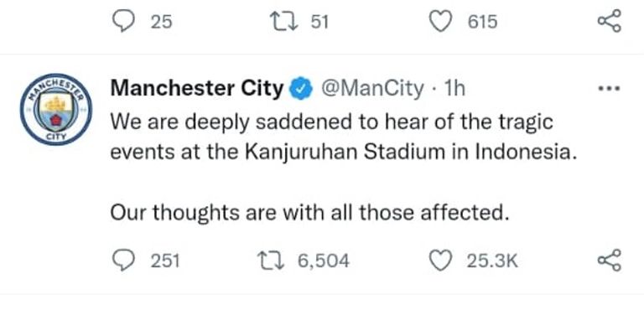This screenshot has height=310, width=644.
Task: Click the 251 replies count
Action: point(165,261)
